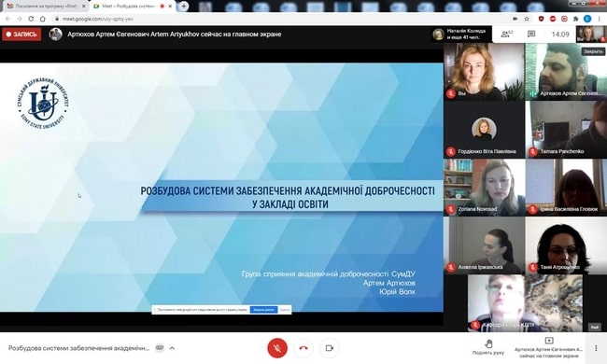Open the Chrome profile avatar

(x=587, y=19)
